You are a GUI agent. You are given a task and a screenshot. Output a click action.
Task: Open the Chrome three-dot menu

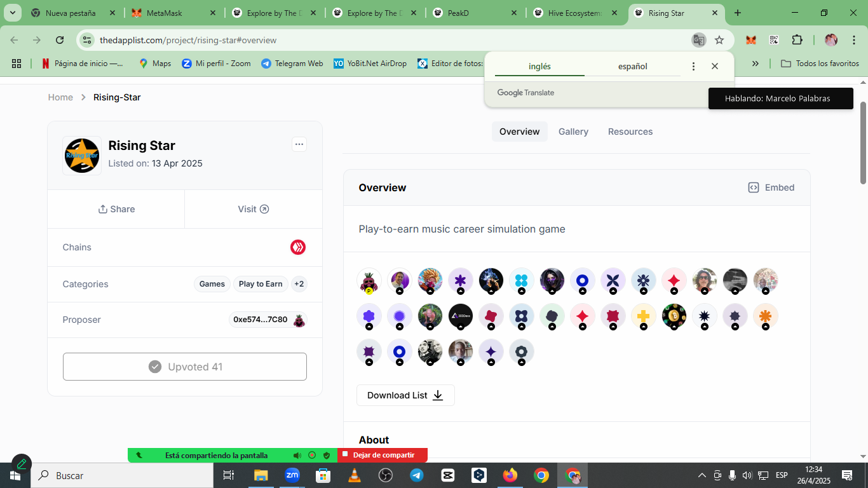point(853,40)
